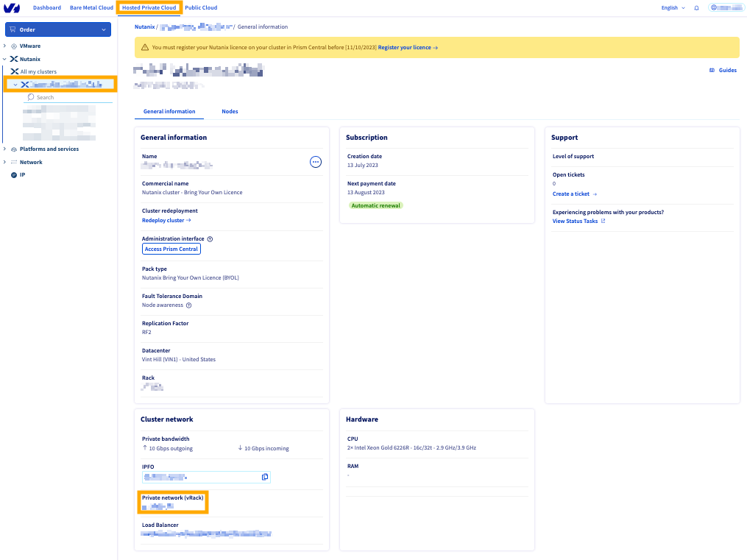Click the RF2 replication factor value
The image size is (747, 560).
click(146, 333)
